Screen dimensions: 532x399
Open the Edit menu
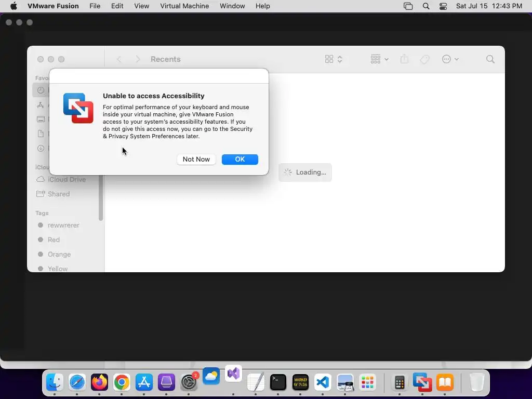point(117,6)
